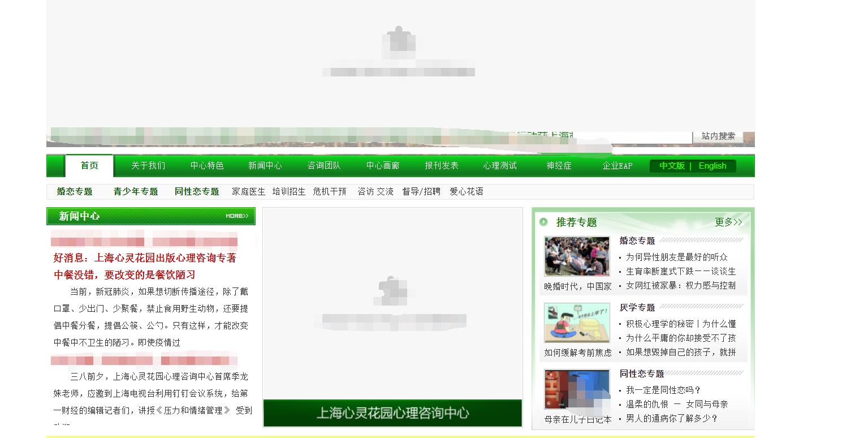Open 婚恋专题 in the sub-navigation bar

pos(75,192)
